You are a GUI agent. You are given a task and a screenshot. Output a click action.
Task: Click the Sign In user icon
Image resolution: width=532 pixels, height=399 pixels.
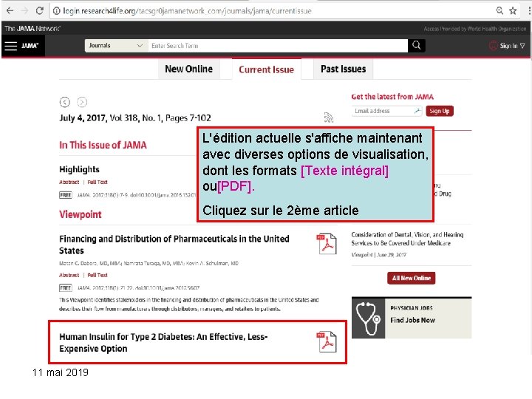pyautogui.click(x=494, y=46)
